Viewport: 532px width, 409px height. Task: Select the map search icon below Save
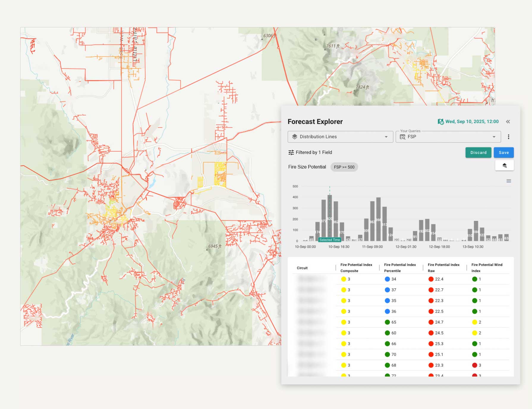pos(505,166)
